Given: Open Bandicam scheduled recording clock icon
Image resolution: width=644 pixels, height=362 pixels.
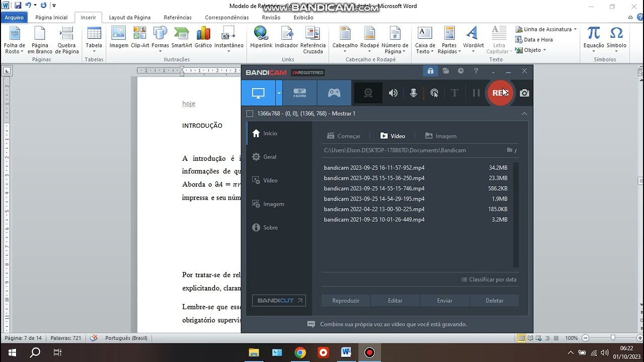Looking at the screenshot, I should (460, 71).
